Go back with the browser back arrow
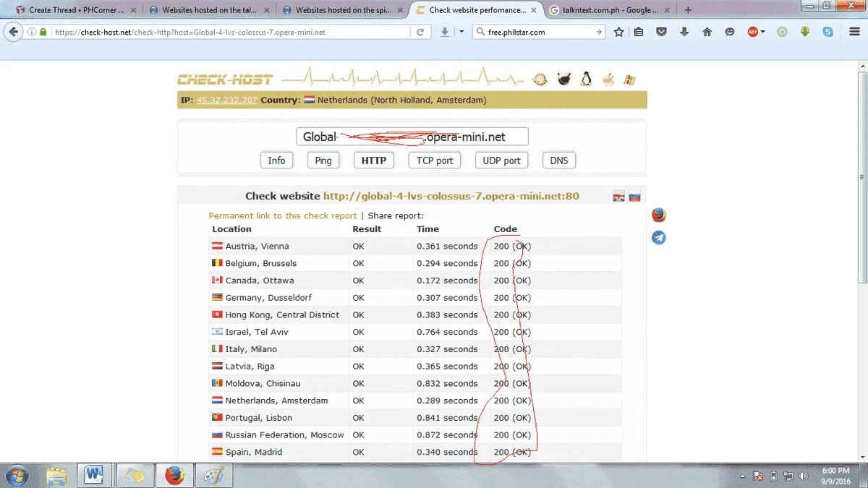The width and height of the screenshot is (868, 488). [x=13, y=32]
